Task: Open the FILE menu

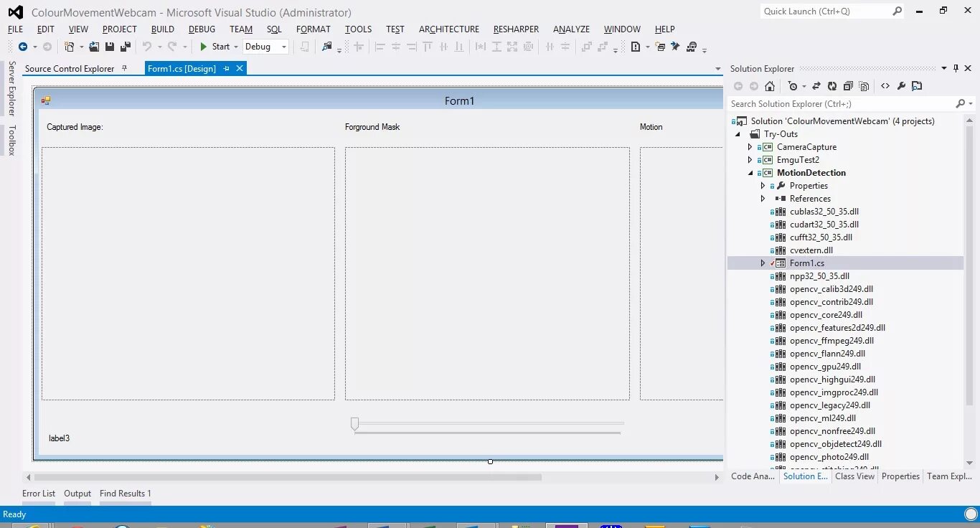Action: click(16, 29)
